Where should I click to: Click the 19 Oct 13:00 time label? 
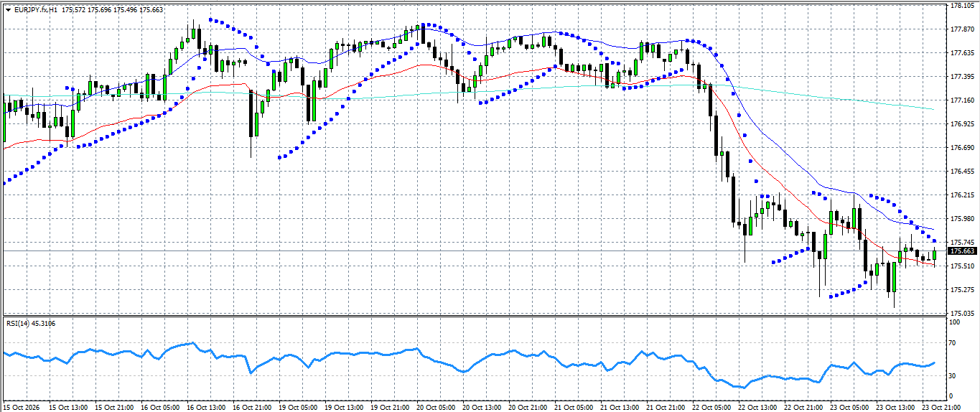point(345,407)
